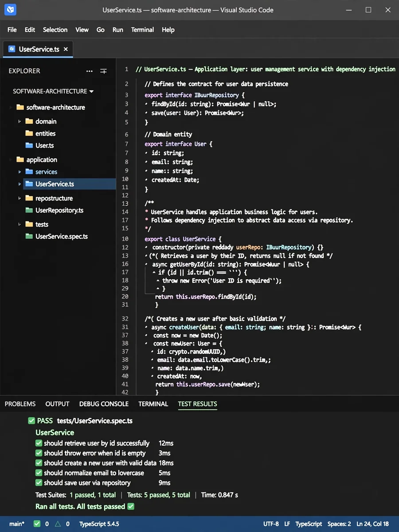Click the blue services folder icon
399x532 pixels.
[x=29, y=172]
